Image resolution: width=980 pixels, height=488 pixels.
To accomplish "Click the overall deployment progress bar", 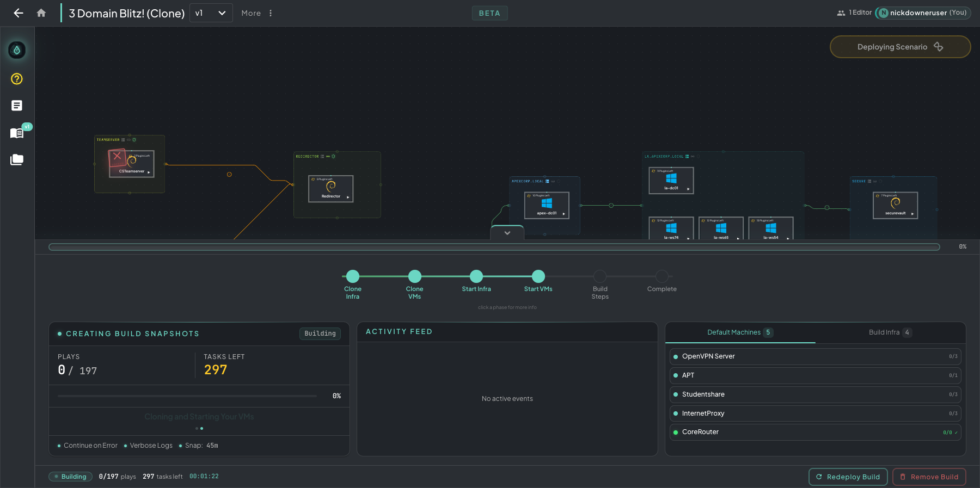I will (494, 247).
